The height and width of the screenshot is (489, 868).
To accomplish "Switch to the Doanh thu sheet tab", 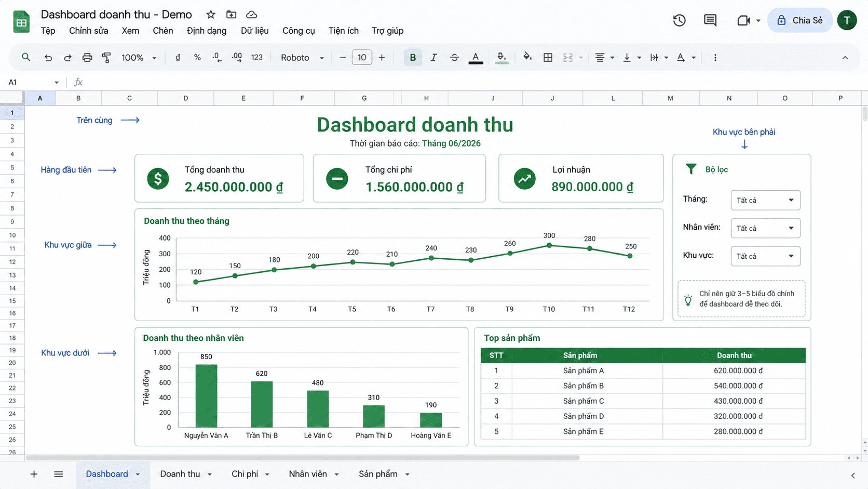I will pyautogui.click(x=180, y=474).
